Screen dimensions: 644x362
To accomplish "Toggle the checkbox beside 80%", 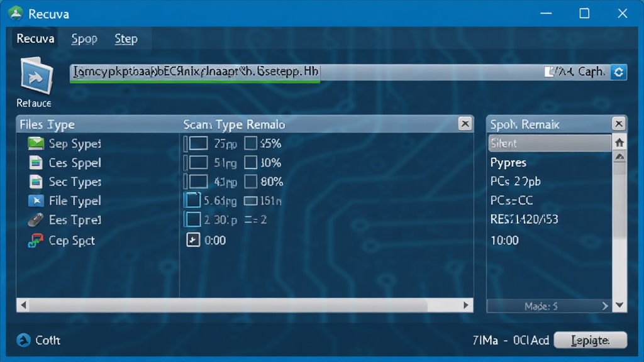I will 250,182.
